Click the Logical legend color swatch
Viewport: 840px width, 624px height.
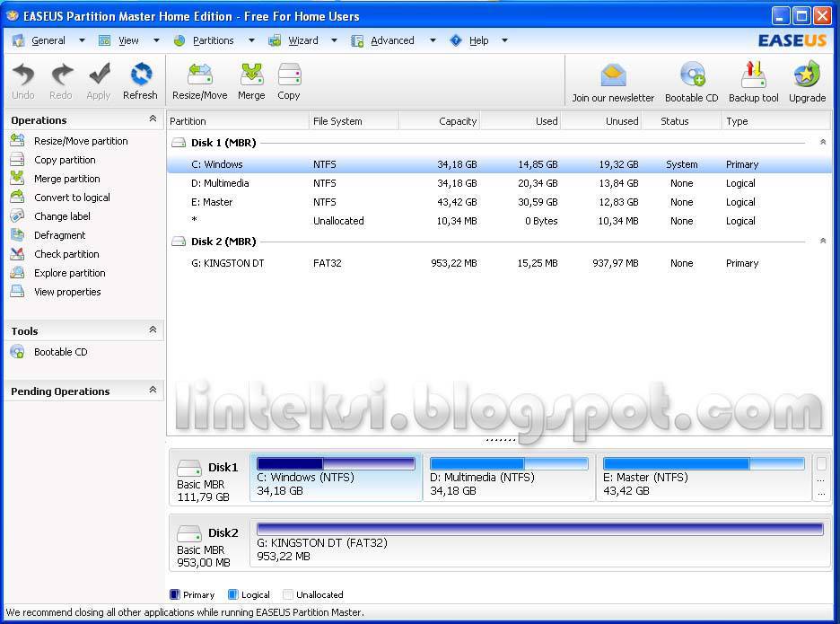pos(232,594)
